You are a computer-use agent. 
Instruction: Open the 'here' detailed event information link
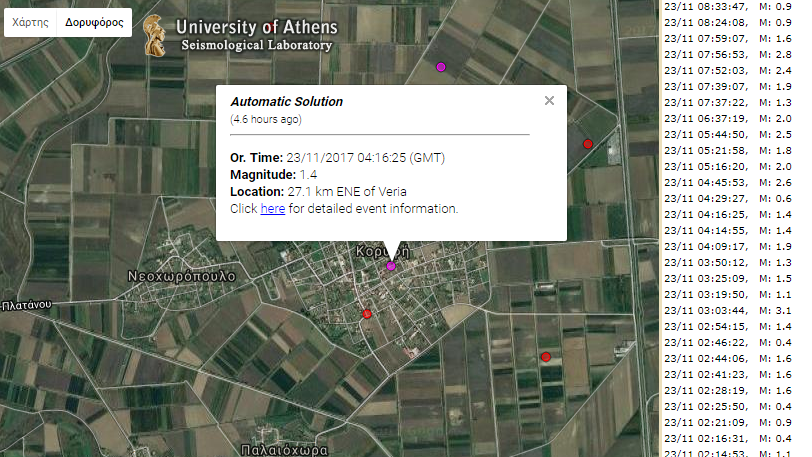(x=273, y=209)
